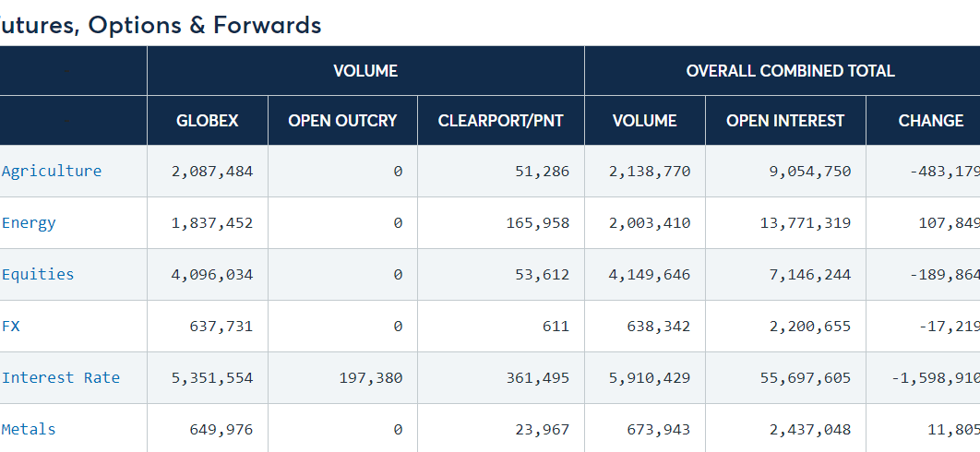The height and width of the screenshot is (452, 980).
Task: Select Agriculture open interest 9,054,750
Action: click(810, 171)
